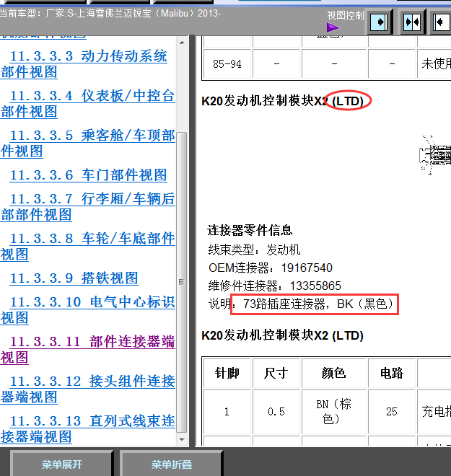The height and width of the screenshot is (476, 451).
Task: Click the 尺寸 column header
Action: 276,373
